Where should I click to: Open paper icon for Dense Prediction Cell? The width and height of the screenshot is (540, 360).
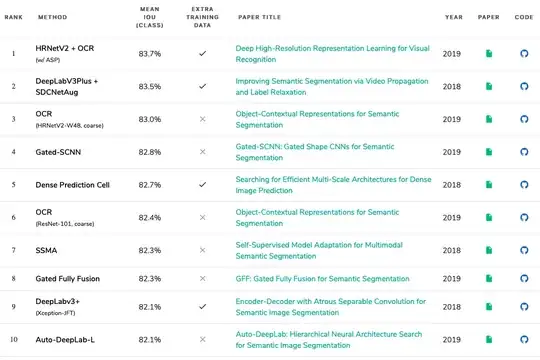pos(489,185)
